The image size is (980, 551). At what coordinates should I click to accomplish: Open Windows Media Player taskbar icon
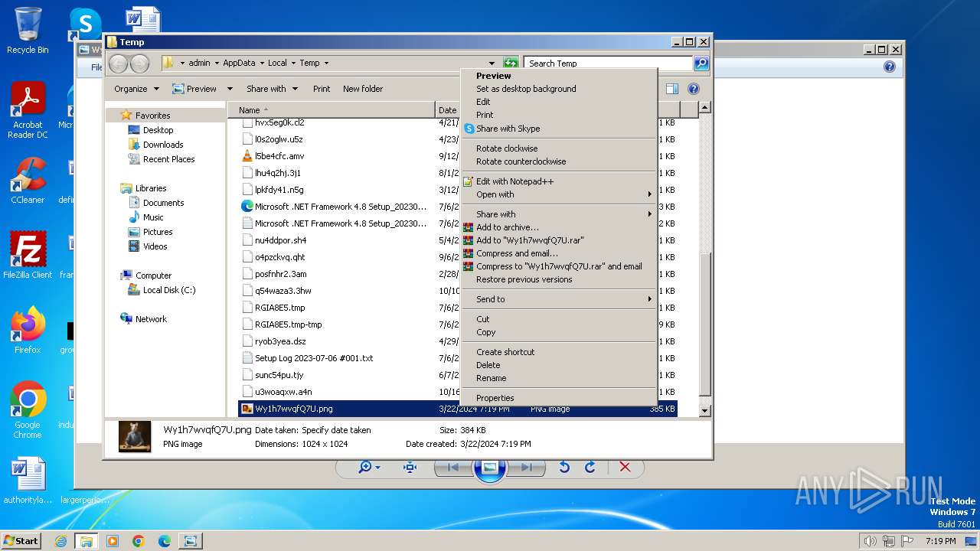[x=113, y=541]
